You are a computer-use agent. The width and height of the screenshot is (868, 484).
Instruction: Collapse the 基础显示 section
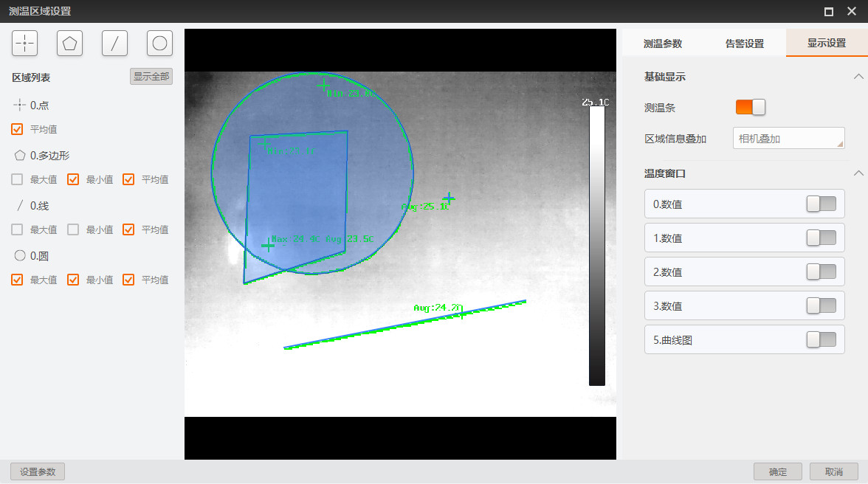(x=858, y=77)
